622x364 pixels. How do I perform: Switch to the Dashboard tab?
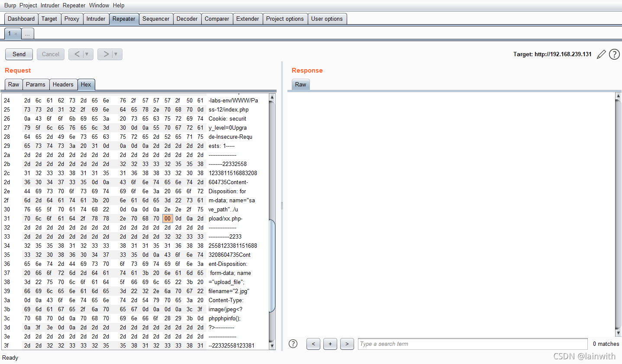click(21, 19)
